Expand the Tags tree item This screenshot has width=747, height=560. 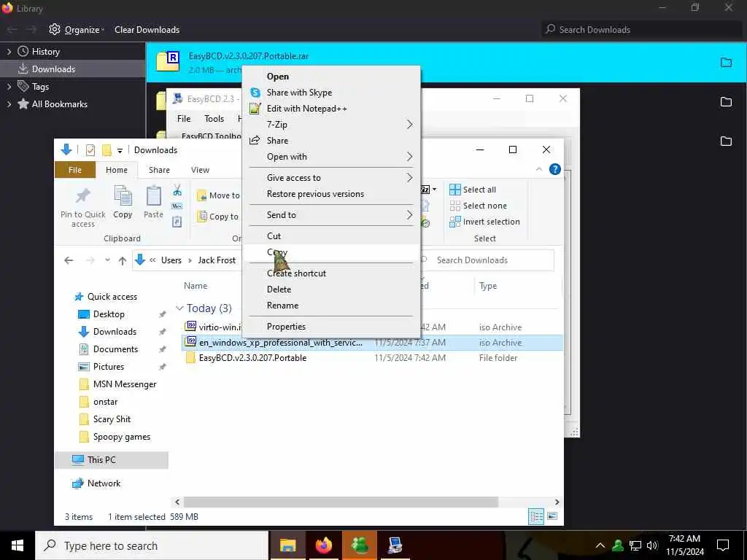(x=9, y=87)
